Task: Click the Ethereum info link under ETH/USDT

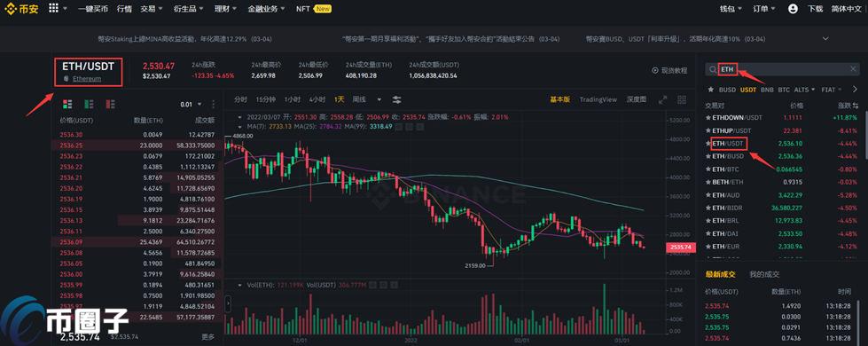Action: click(87, 79)
